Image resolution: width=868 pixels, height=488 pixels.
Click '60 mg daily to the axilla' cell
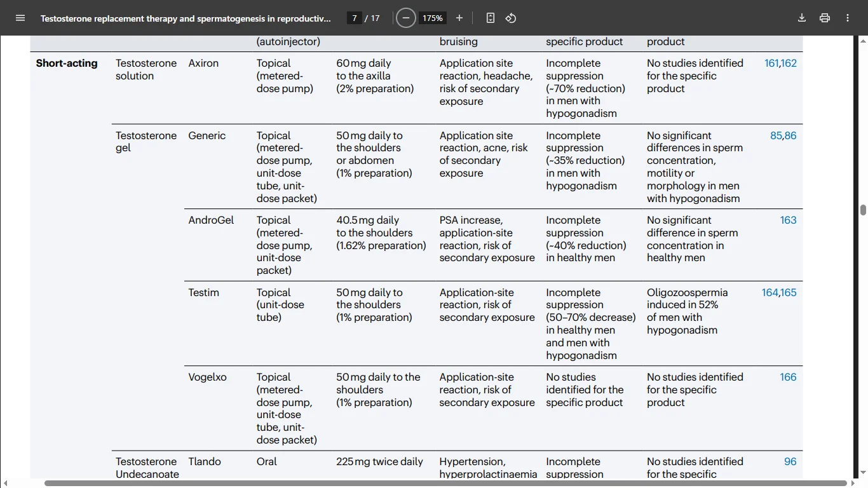click(375, 76)
